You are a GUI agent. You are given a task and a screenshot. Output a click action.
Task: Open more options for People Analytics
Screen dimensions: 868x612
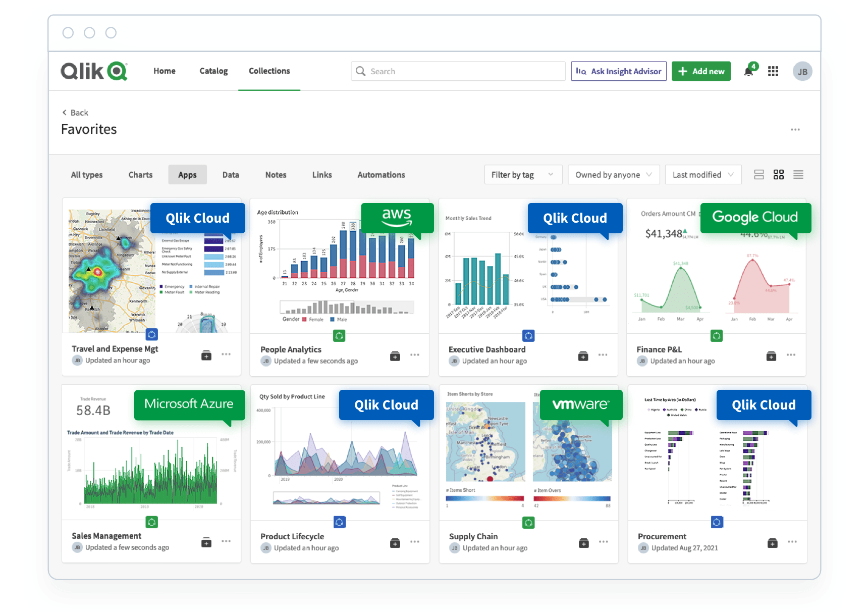point(415,355)
